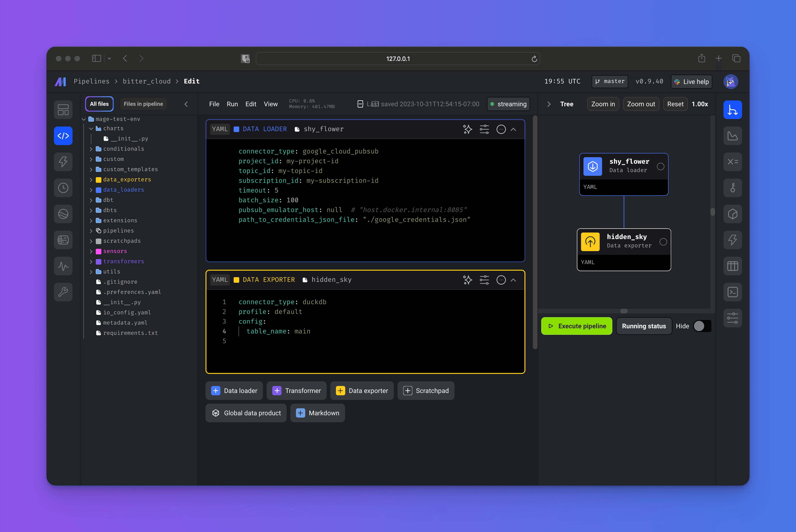The width and height of the screenshot is (796, 532).
Task: Open the terminal icon in right sidebar
Action: coord(733,292)
